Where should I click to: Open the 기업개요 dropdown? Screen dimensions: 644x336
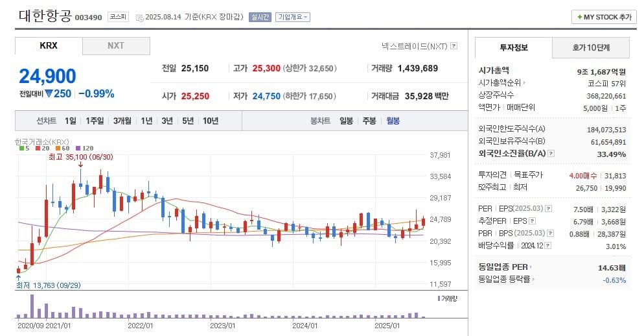tap(293, 17)
